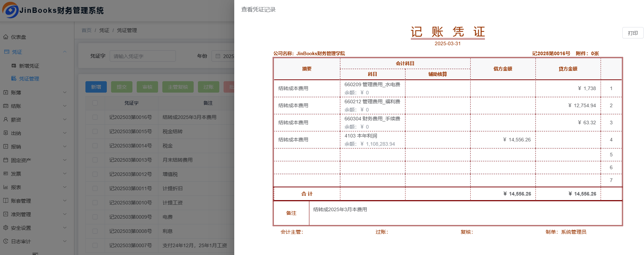
Task: Click the 准则管理 sidebar icon
Action: pos(6,214)
